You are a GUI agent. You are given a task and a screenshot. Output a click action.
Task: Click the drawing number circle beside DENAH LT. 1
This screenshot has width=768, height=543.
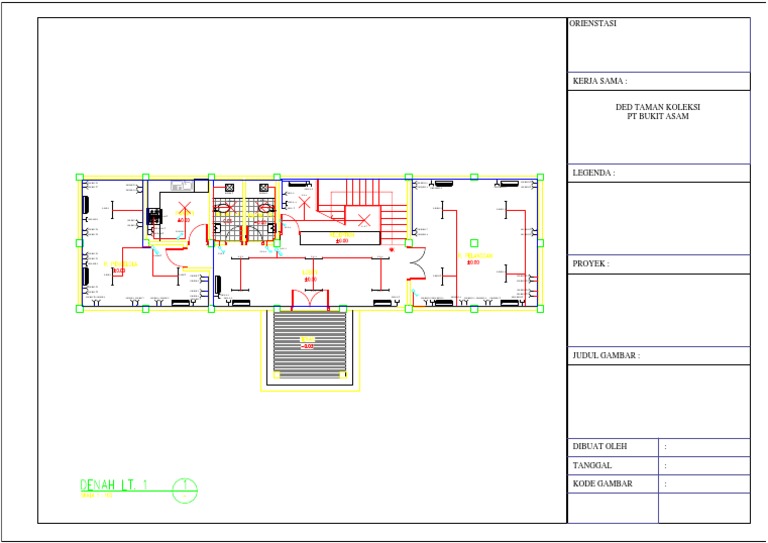tap(185, 490)
